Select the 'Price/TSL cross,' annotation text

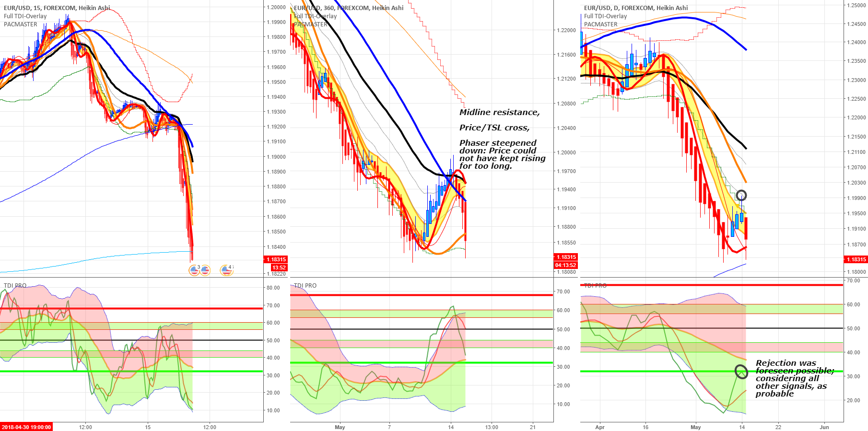[x=494, y=128]
